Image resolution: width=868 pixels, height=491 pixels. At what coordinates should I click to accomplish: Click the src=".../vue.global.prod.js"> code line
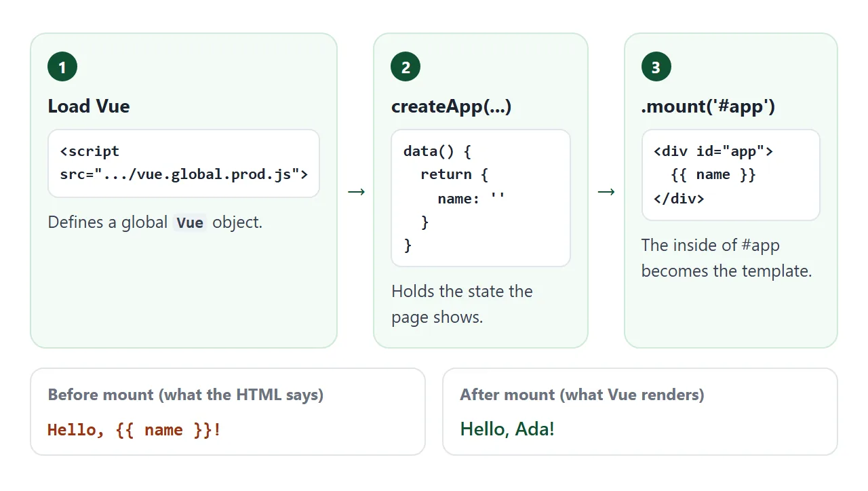click(184, 174)
